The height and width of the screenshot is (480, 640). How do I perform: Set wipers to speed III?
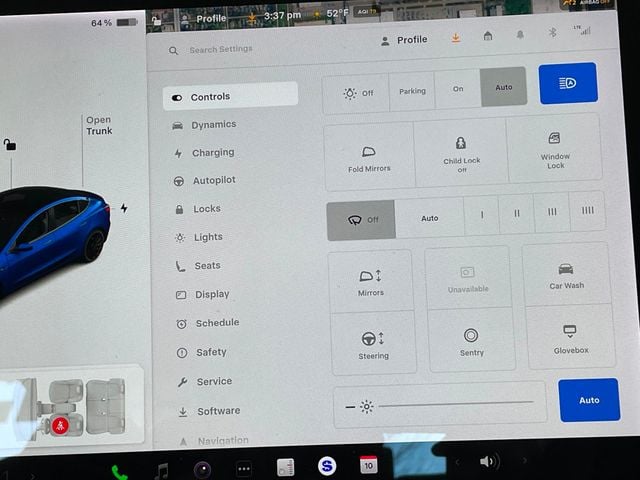552,211
